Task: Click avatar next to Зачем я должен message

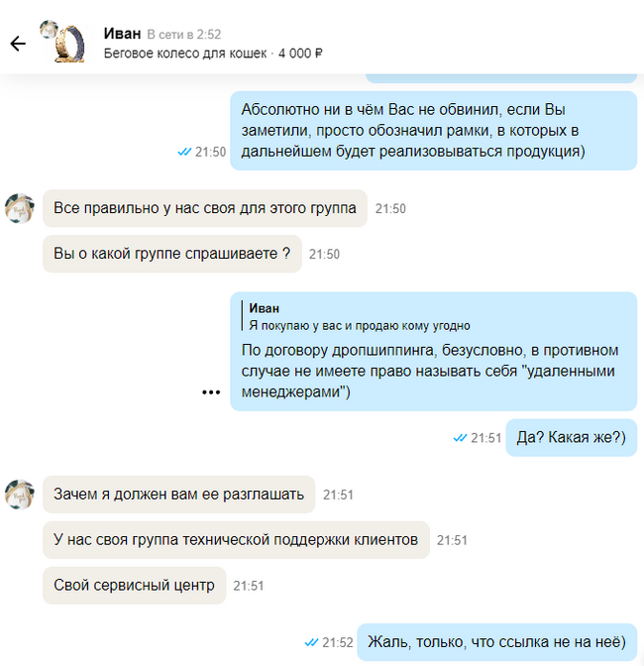Action: 20,495
